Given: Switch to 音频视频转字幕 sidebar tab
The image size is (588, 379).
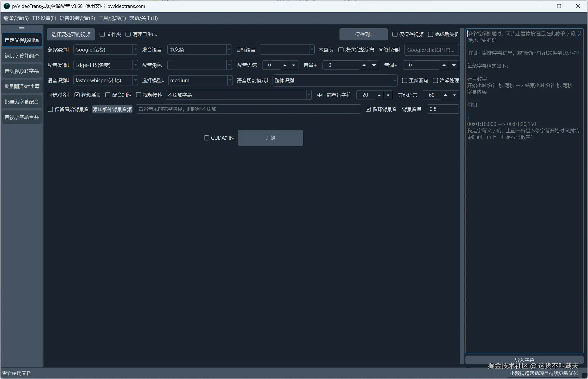Looking at the screenshot, I should coord(22,71).
